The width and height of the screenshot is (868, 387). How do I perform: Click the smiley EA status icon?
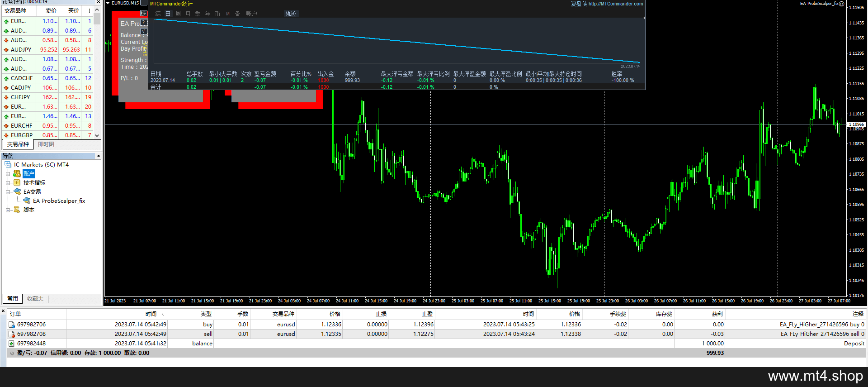pyautogui.click(x=841, y=4)
